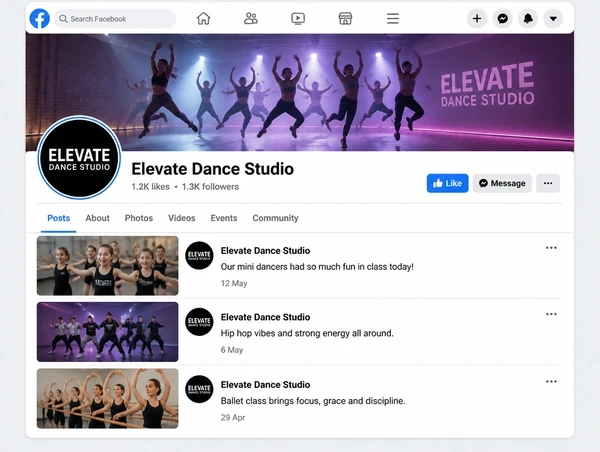Image resolution: width=600 pixels, height=452 pixels.
Task: Open the hamburger menu icon
Action: pos(393,18)
